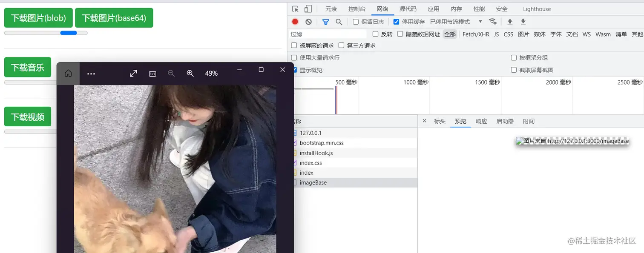Image resolution: width=644 pixels, height=253 pixels.
Task: Zoom out in the photo viewer
Action: coord(171,74)
